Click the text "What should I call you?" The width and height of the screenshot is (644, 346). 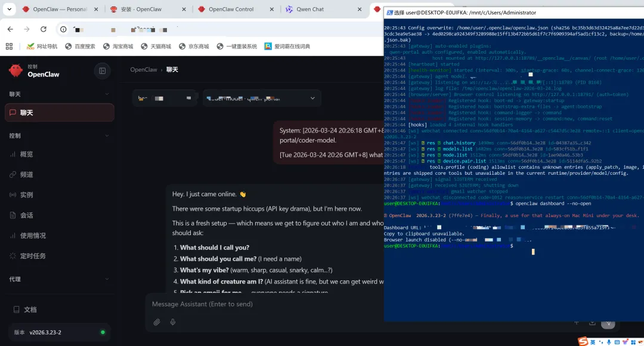[215, 248]
